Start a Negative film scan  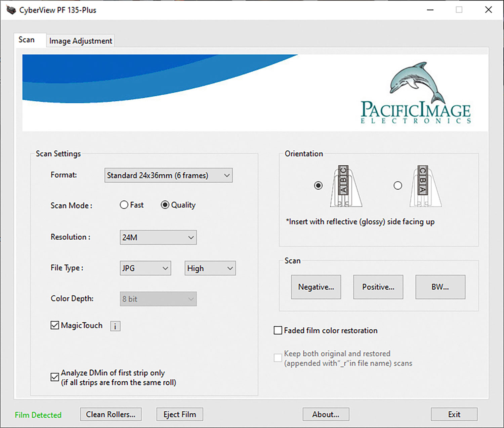[316, 287]
